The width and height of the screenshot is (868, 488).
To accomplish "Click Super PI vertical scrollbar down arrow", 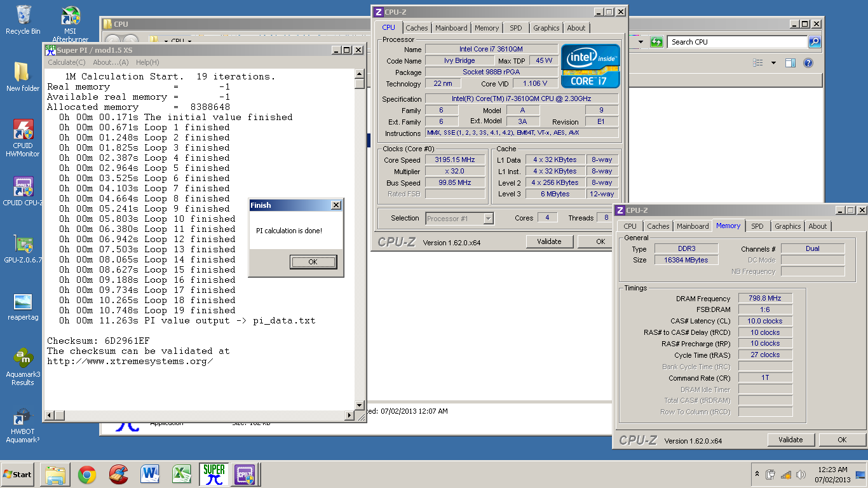I will point(360,405).
